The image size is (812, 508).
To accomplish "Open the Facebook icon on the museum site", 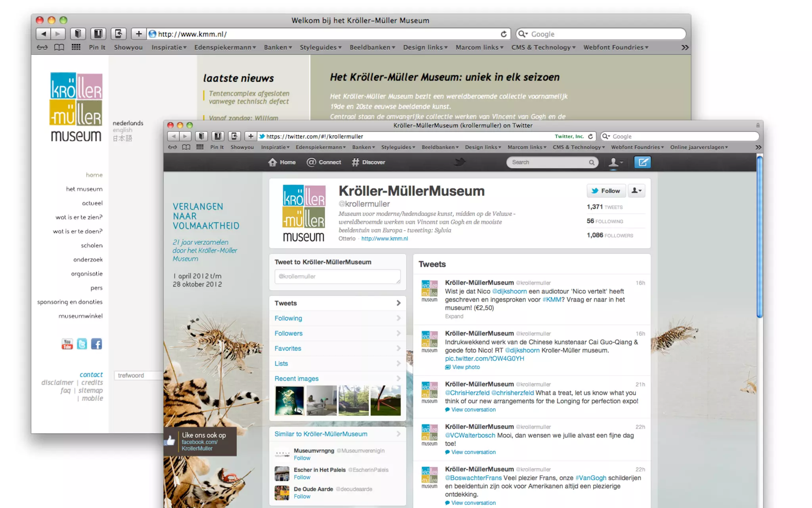I will tap(96, 344).
